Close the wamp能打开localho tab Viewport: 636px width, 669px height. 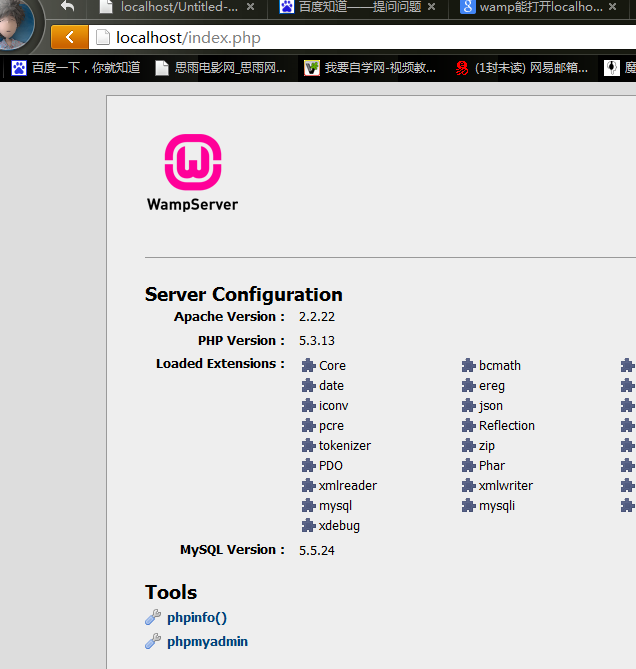tap(613, 7)
